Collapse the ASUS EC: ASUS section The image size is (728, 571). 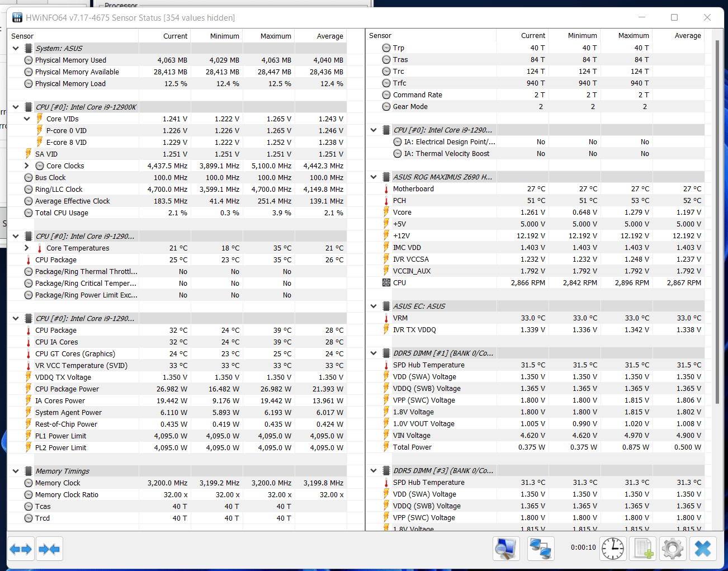[374, 306]
